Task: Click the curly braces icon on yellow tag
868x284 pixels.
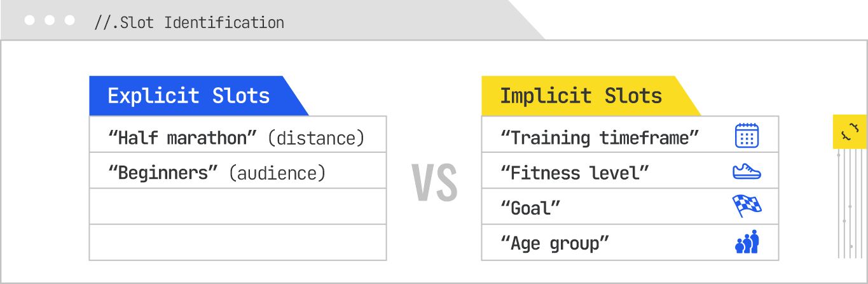Action: pyautogui.click(x=850, y=132)
